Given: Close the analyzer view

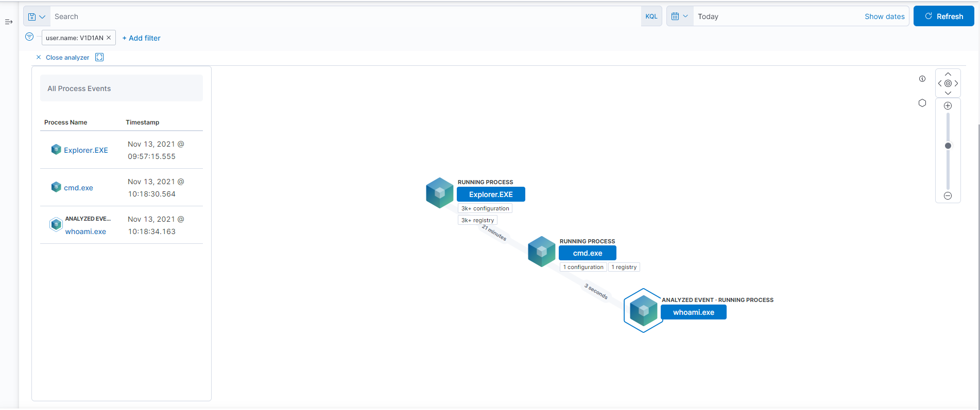Looking at the screenshot, I should click(62, 57).
